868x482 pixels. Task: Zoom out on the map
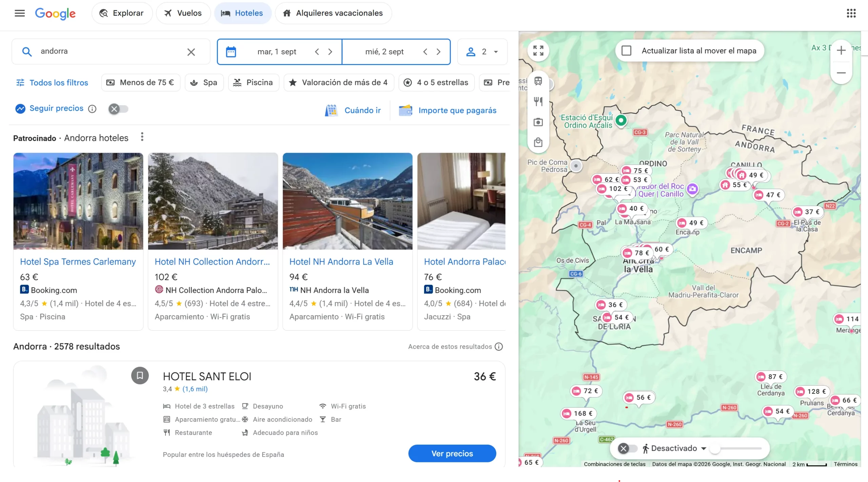tap(841, 73)
